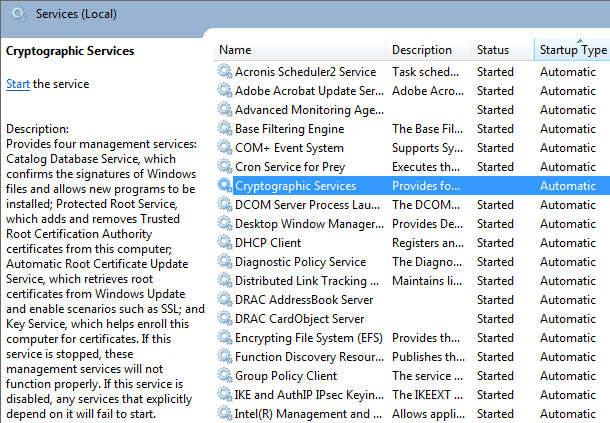The height and width of the screenshot is (423, 610).
Task: Click the Startup Type column header
Action: coord(572,50)
